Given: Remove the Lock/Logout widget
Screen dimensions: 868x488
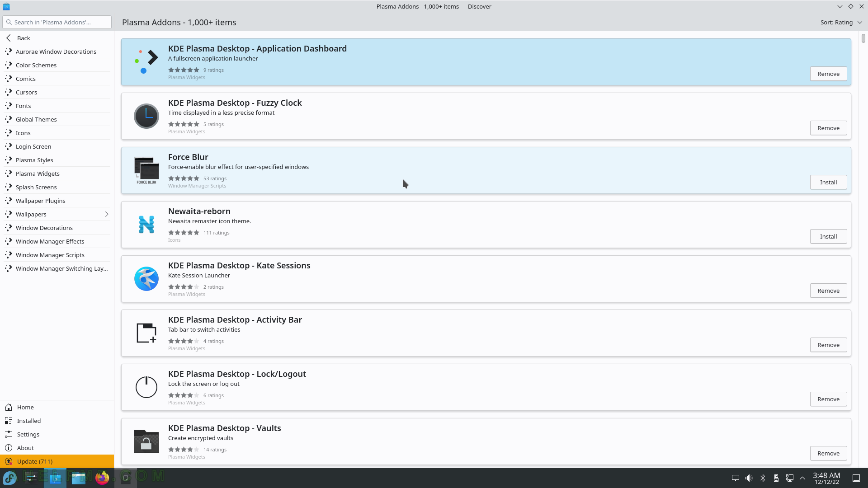Looking at the screenshot, I should (828, 399).
